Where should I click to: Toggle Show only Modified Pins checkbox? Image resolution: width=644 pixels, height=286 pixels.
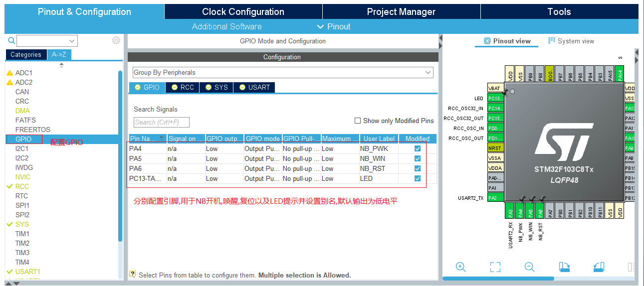(357, 121)
